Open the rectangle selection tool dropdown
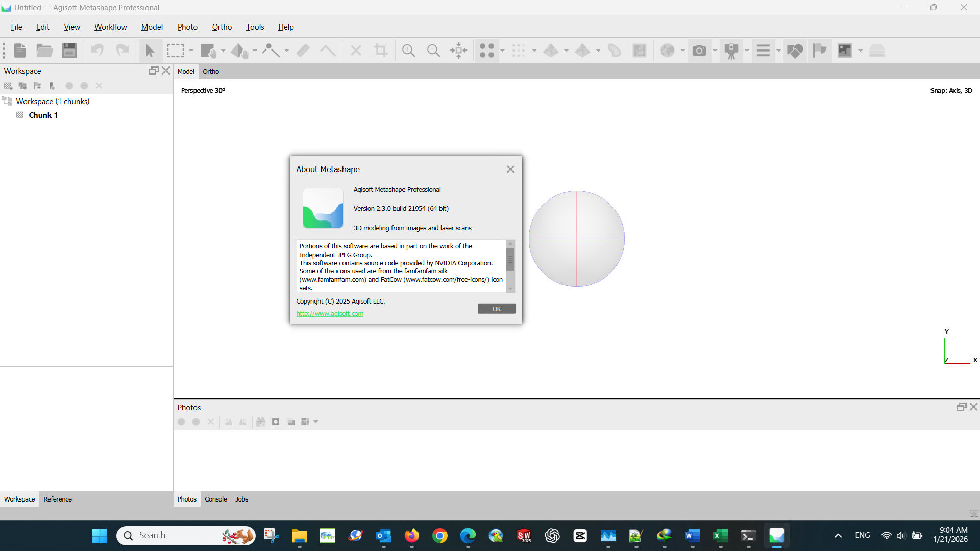 (x=191, y=51)
